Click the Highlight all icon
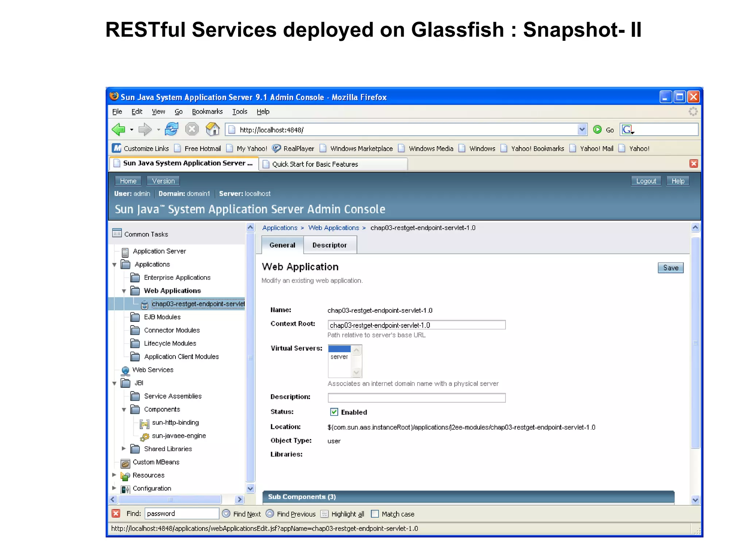747x560 pixels. (324, 514)
